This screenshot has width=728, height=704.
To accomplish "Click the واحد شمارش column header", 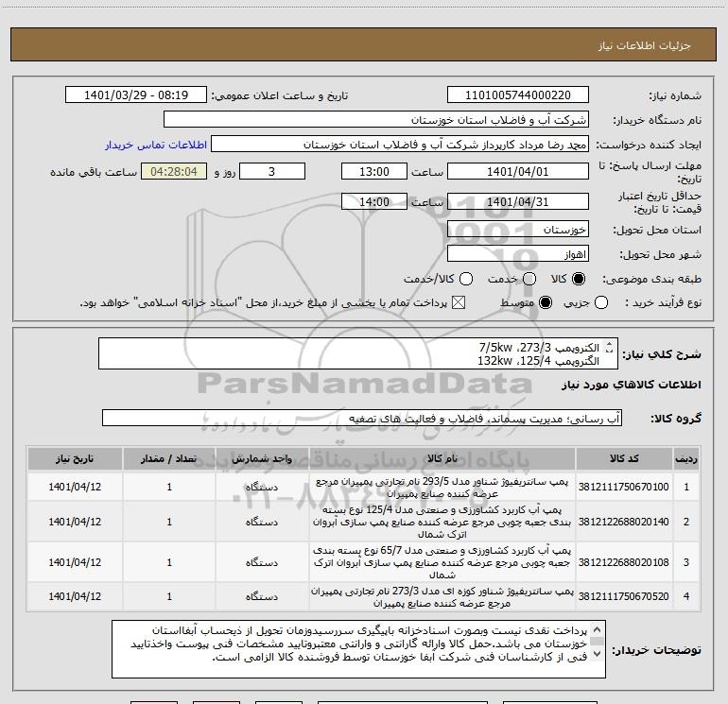I will tap(262, 459).
